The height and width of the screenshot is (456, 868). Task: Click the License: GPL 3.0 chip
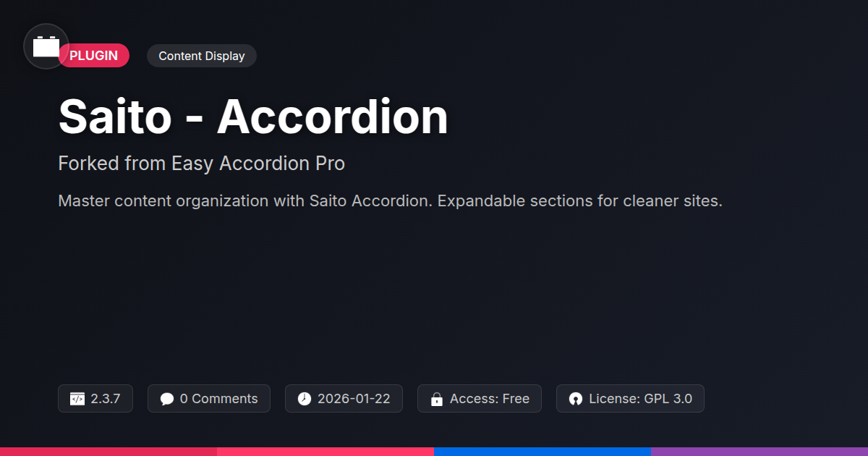[x=630, y=399]
